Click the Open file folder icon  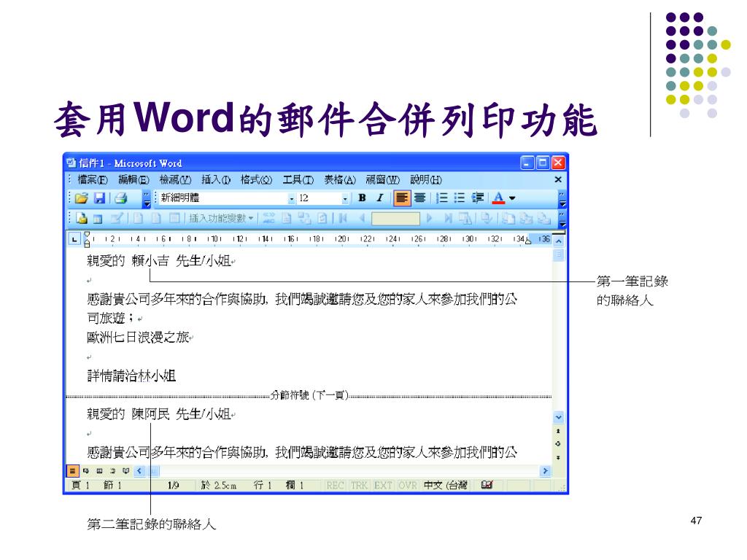pos(82,198)
